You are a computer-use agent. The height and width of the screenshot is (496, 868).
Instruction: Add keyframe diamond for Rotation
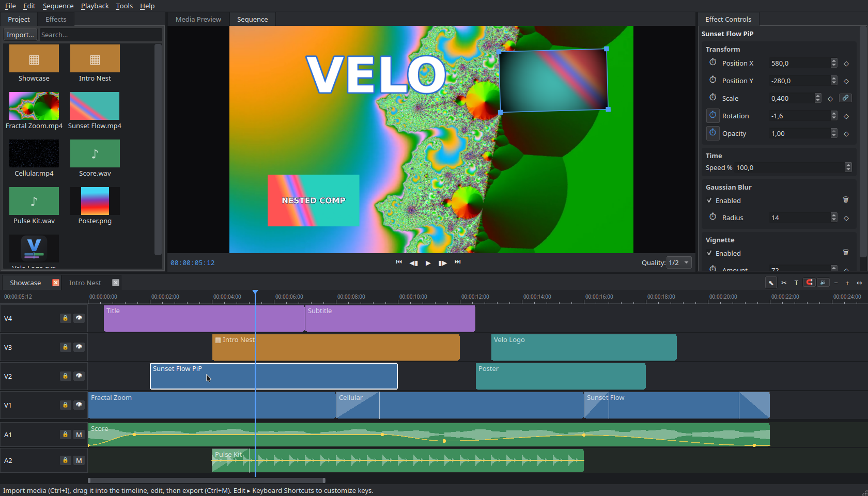(846, 116)
